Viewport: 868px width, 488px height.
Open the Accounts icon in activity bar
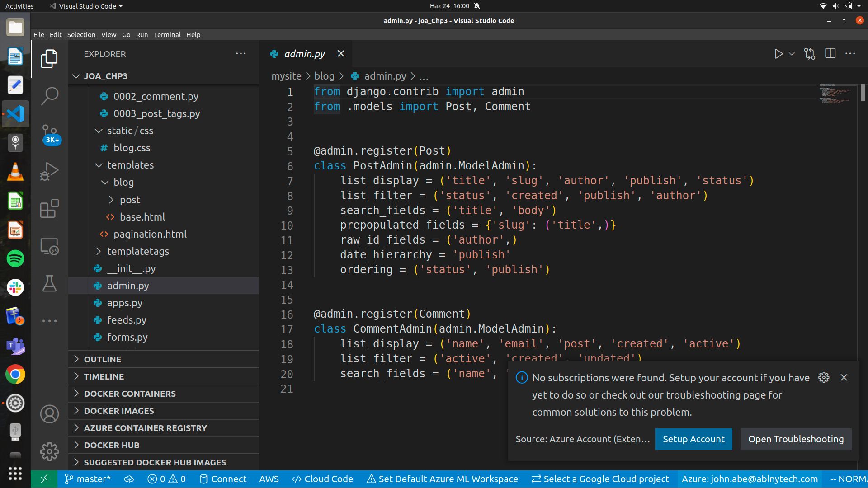point(49,414)
